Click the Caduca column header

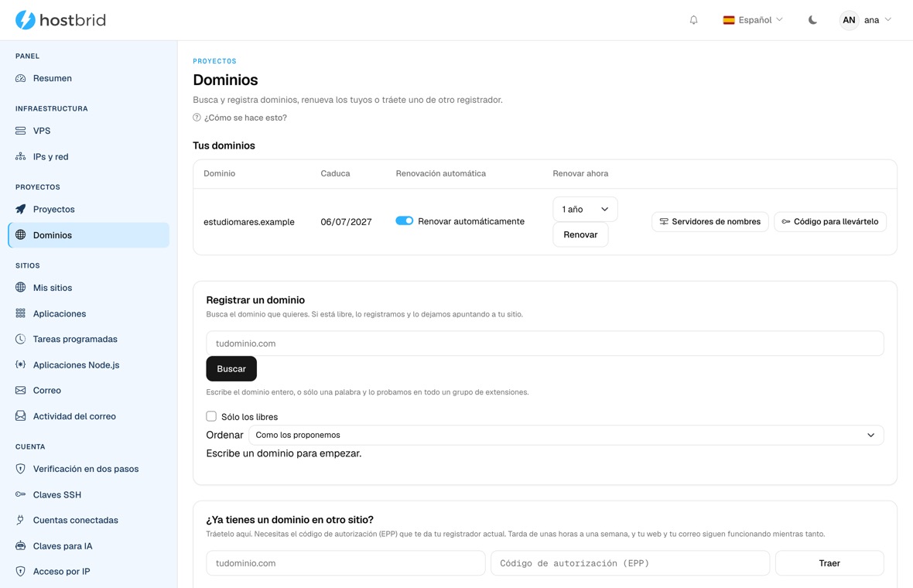(x=335, y=173)
